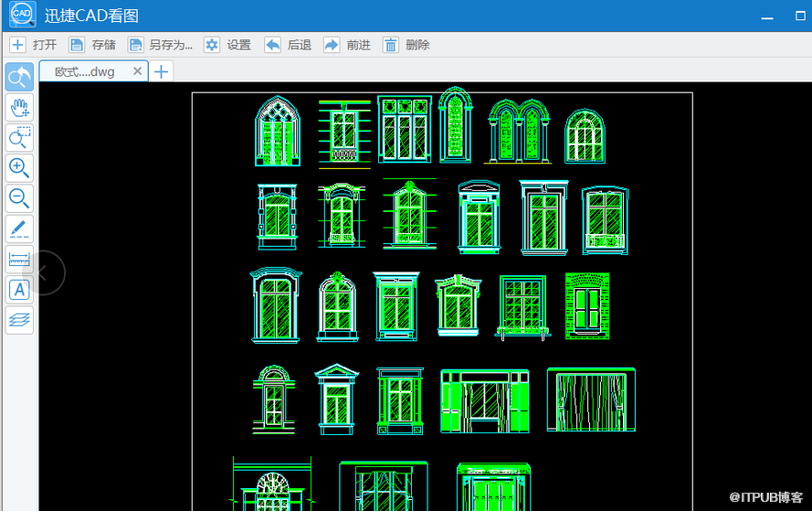This screenshot has height=511, width=812.
Task: Select the pencil line drawing tool
Action: pos(20,229)
